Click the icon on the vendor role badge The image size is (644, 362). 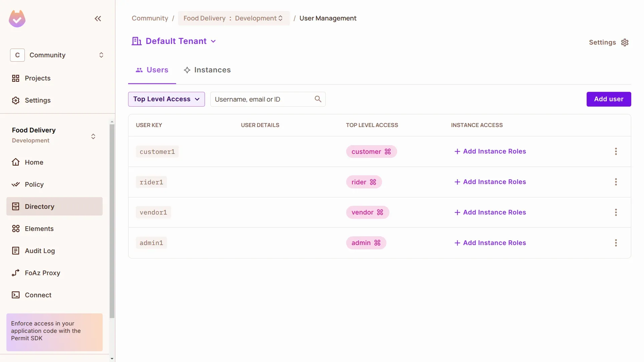(380, 213)
